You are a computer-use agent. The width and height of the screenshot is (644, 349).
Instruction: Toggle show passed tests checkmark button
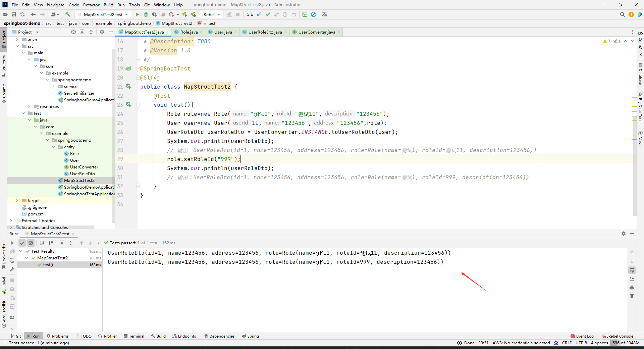pos(22,243)
